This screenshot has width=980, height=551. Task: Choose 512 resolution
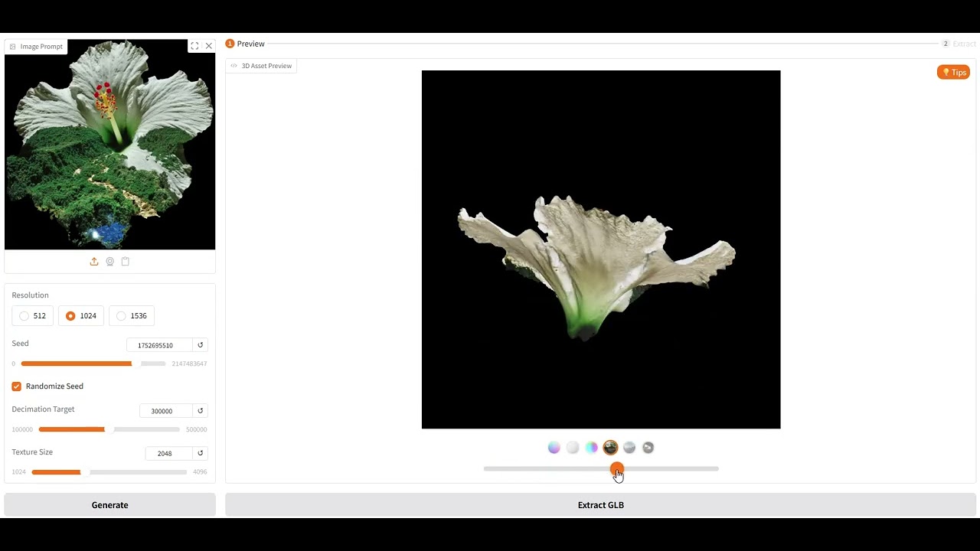pos(33,315)
